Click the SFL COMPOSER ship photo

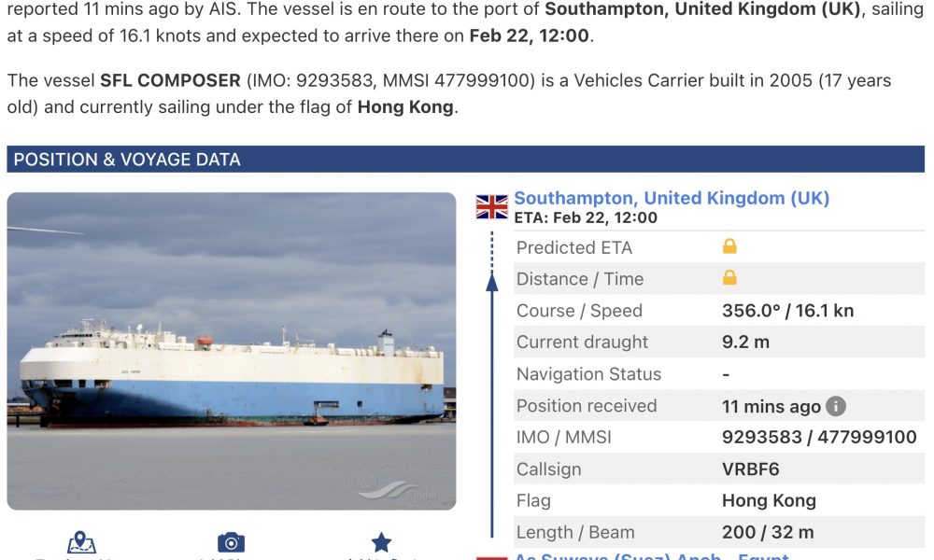(x=232, y=351)
